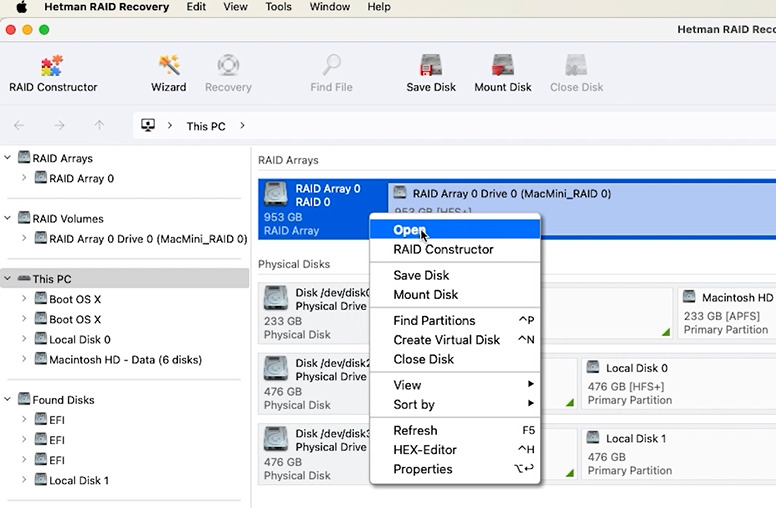Choose Close Disk in the context menu
Viewport: 776px width, 508px height.
point(455,359)
